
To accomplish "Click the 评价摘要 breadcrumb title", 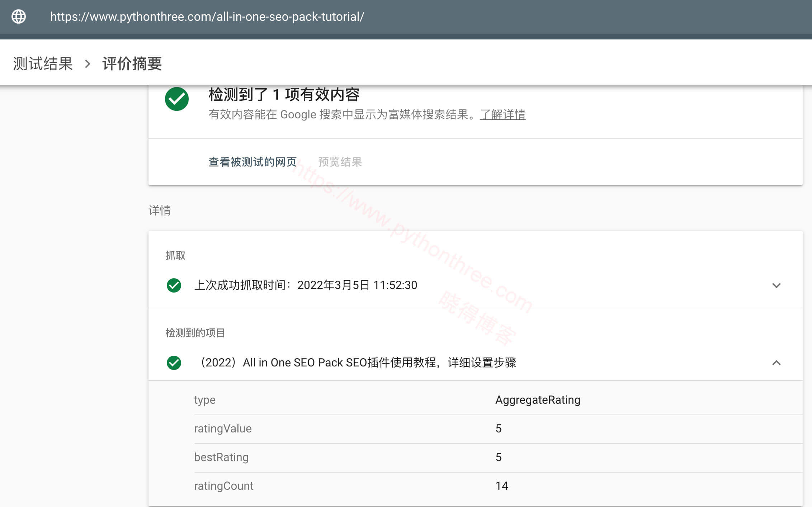I will tap(132, 64).
